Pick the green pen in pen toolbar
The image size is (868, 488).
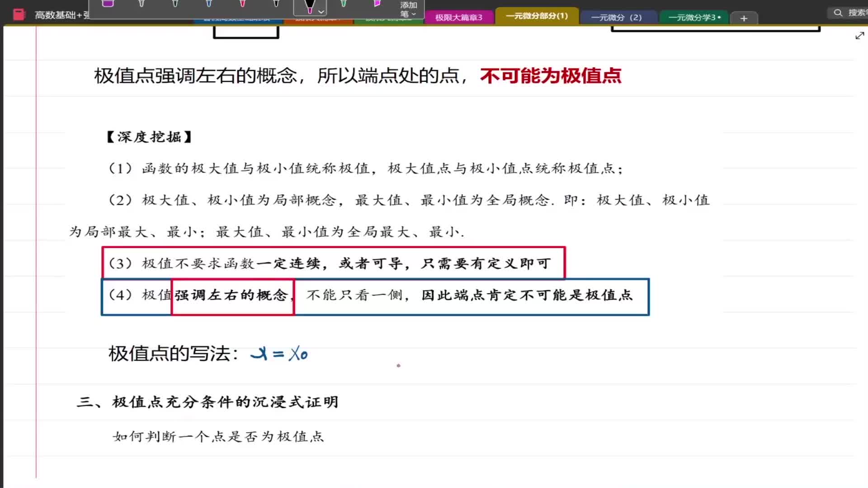(344, 4)
